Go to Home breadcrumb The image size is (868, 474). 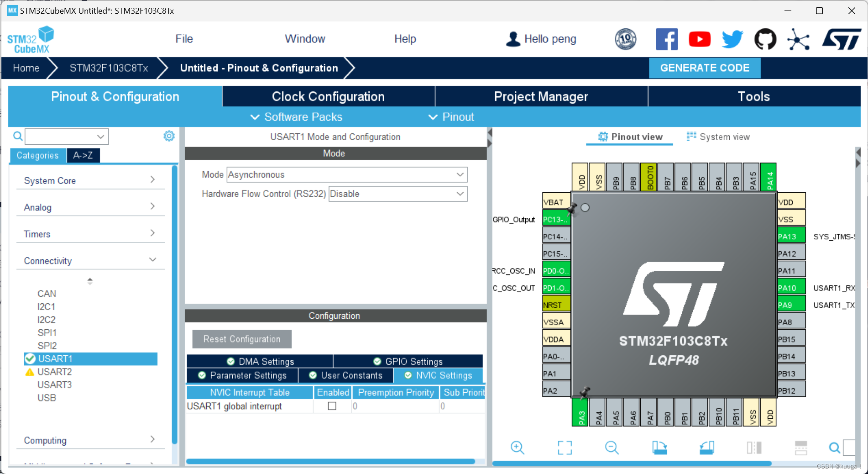coord(26,68)
